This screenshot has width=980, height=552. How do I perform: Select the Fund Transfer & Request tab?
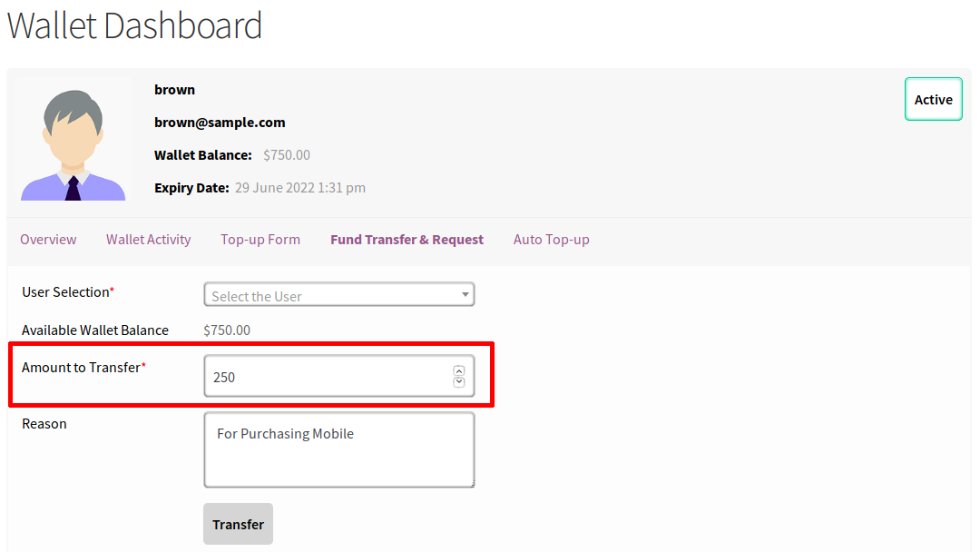pos(407,240)
